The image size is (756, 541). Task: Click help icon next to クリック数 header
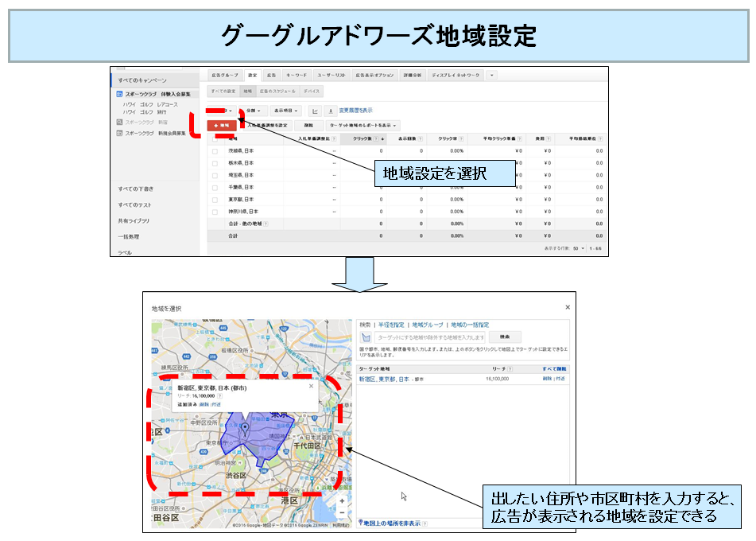click(x=376, y=139)
